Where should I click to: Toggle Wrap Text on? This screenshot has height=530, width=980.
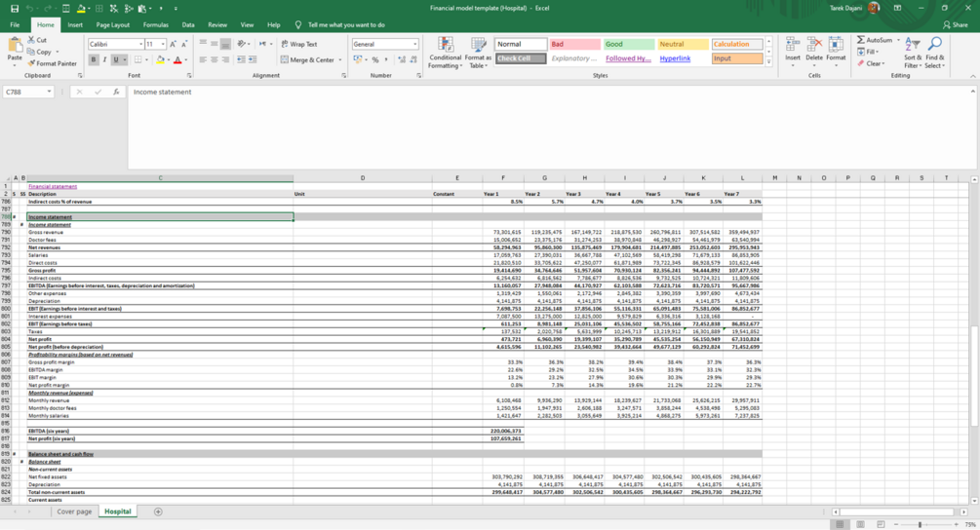pos(298,44)
